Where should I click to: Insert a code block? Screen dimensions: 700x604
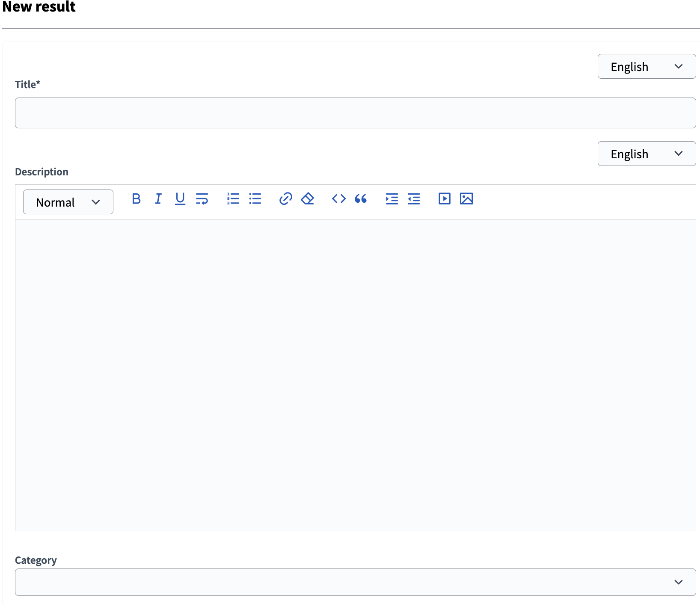click(338, 199)
